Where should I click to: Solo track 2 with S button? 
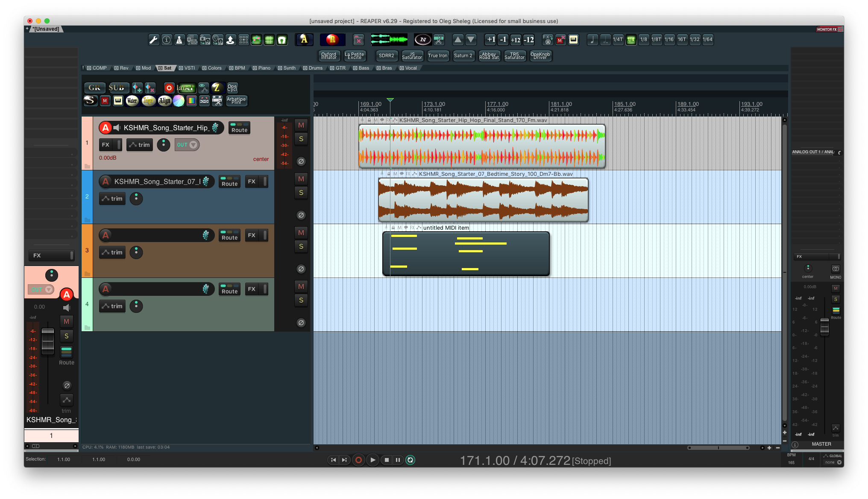click(301, 193)
